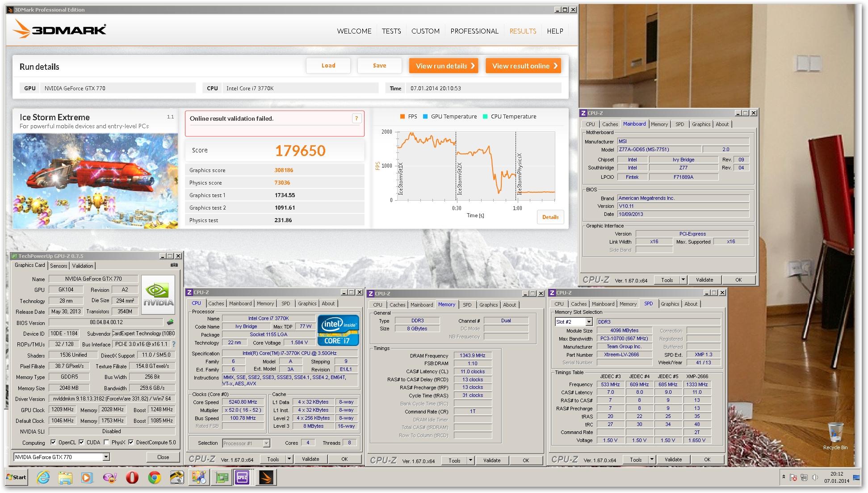
Task: Switch to Validation tab in GPU-Z
Action: [83, 265]
